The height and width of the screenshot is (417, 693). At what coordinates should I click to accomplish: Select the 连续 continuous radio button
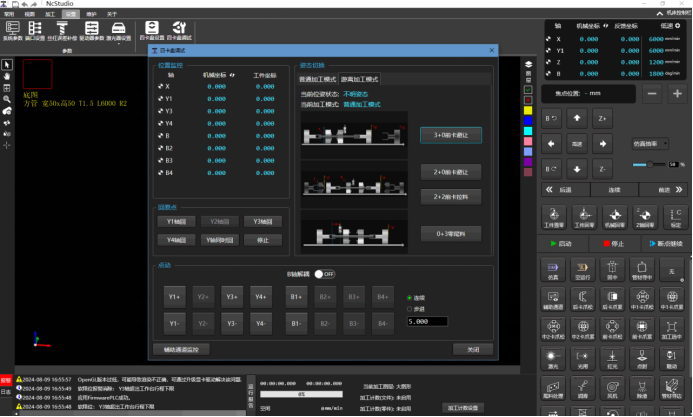(409, 298)
